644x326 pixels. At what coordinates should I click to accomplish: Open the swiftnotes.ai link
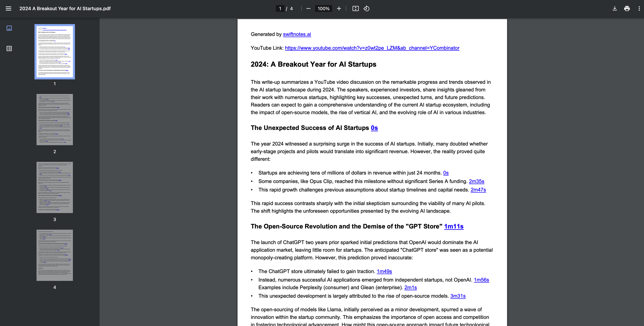(x=297, y=34)
